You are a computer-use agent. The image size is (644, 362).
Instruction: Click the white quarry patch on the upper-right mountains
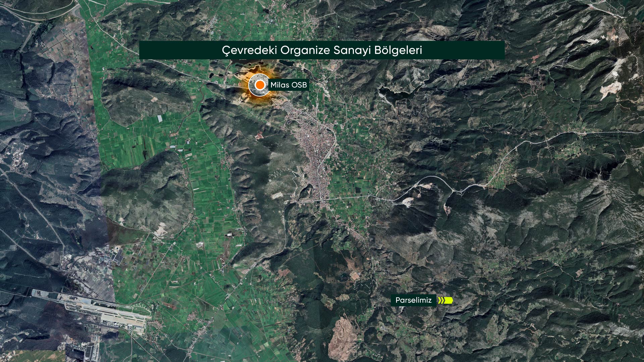click(x=611, y=88)
